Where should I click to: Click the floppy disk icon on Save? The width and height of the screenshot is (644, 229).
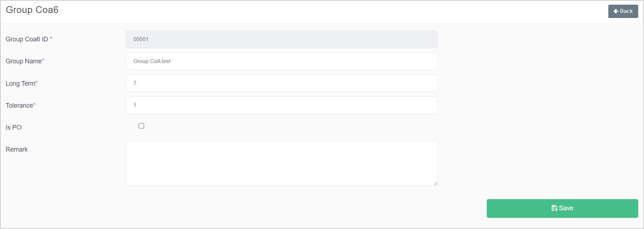point(554,208)
